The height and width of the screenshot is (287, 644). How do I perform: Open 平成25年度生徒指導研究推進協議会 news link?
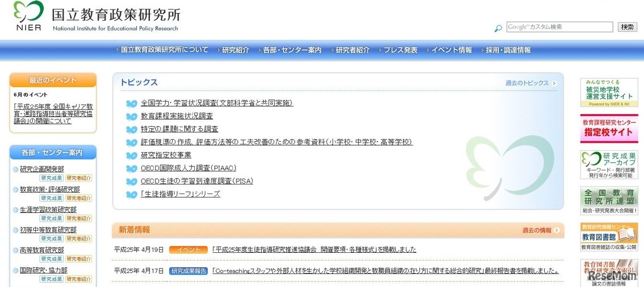pos(314,250)
